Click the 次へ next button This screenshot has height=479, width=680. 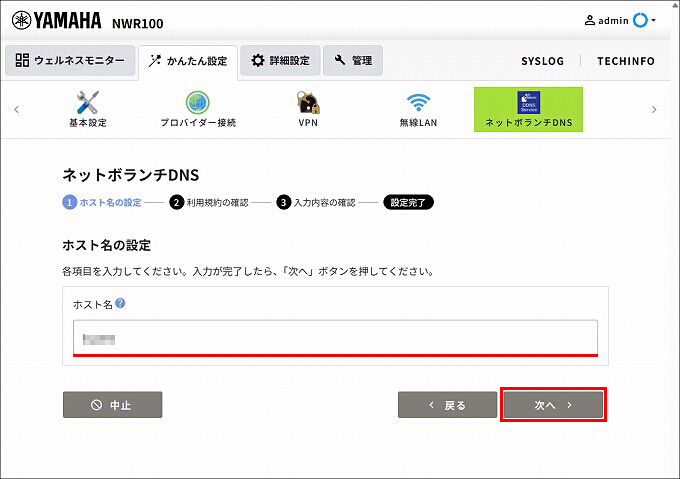click(x=553, y=405)
